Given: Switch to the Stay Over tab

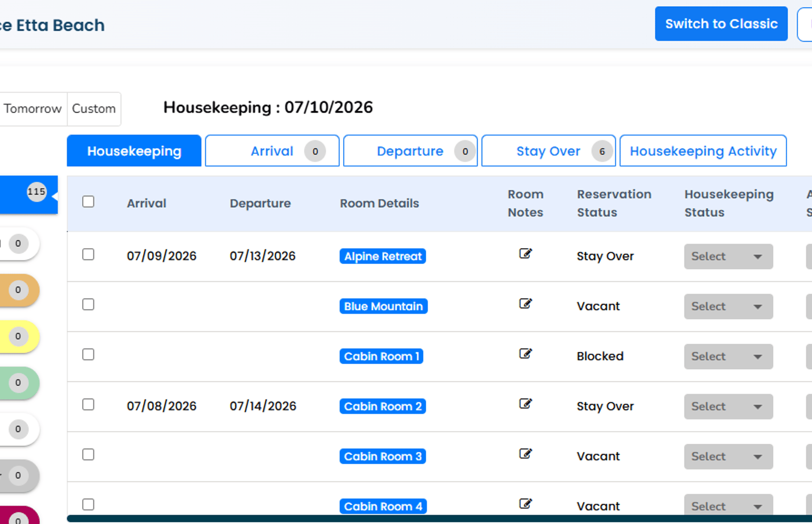Looking at the screenshot, I should point(549,151).
